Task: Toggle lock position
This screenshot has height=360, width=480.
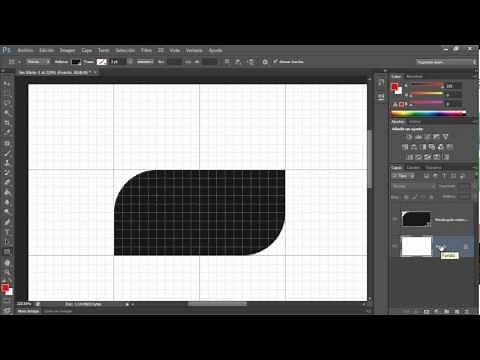Action: [x=423, y=197]
